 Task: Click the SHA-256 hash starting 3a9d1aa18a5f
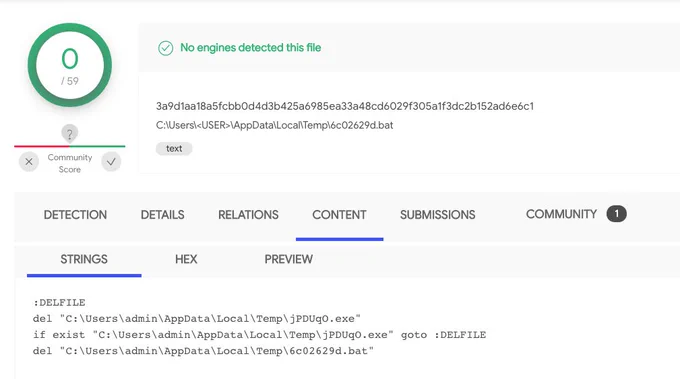pos(345,106)
